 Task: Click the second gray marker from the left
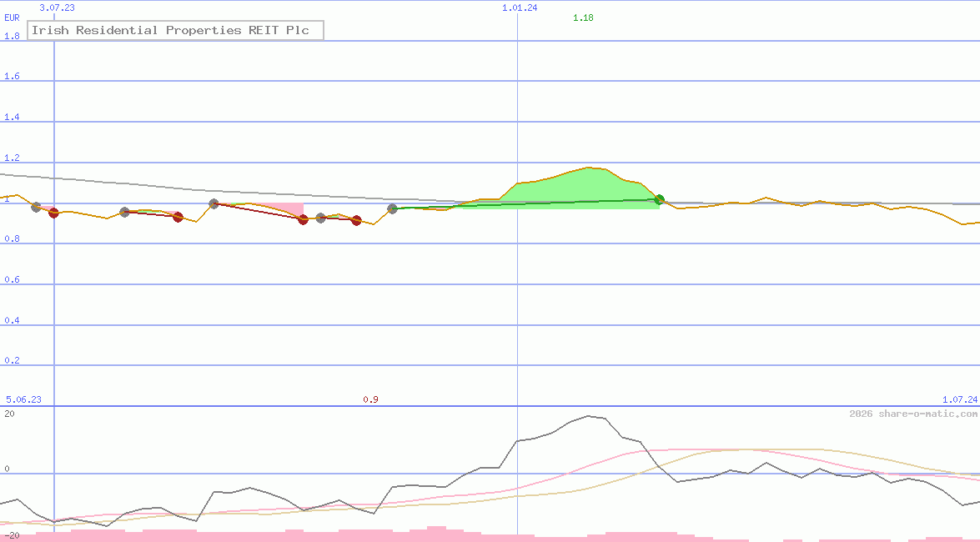click(124, 213)
